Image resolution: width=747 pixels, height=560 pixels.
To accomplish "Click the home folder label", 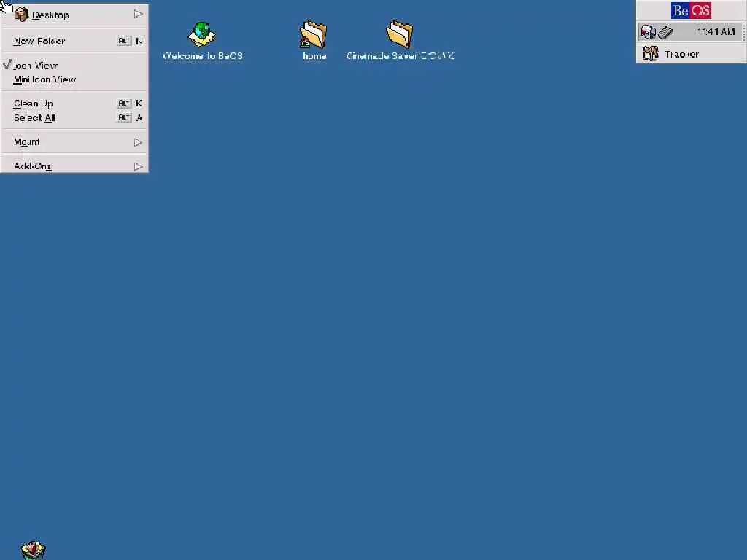I will [314, 56].
